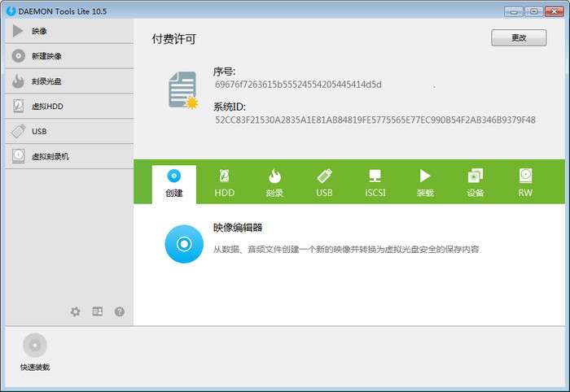Click the 快速装载 quick mount disc icon
The height and width of the screenshot is (392, 570).
click(35, 345)
